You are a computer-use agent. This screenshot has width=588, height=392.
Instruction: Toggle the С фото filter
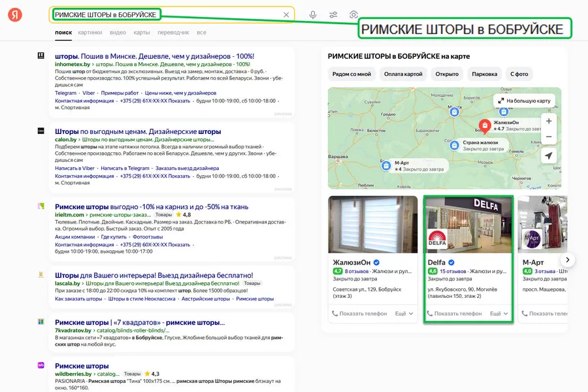(x=519, y=74)
